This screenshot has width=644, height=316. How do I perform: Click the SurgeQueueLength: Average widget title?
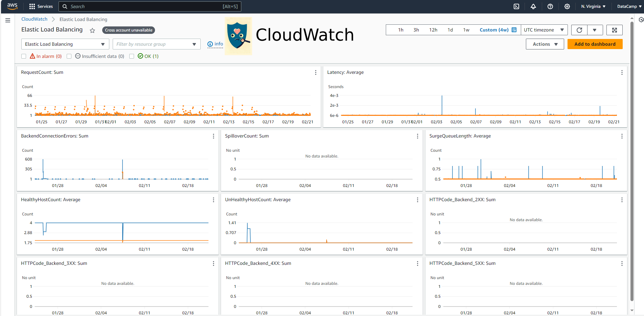point(460,136)
